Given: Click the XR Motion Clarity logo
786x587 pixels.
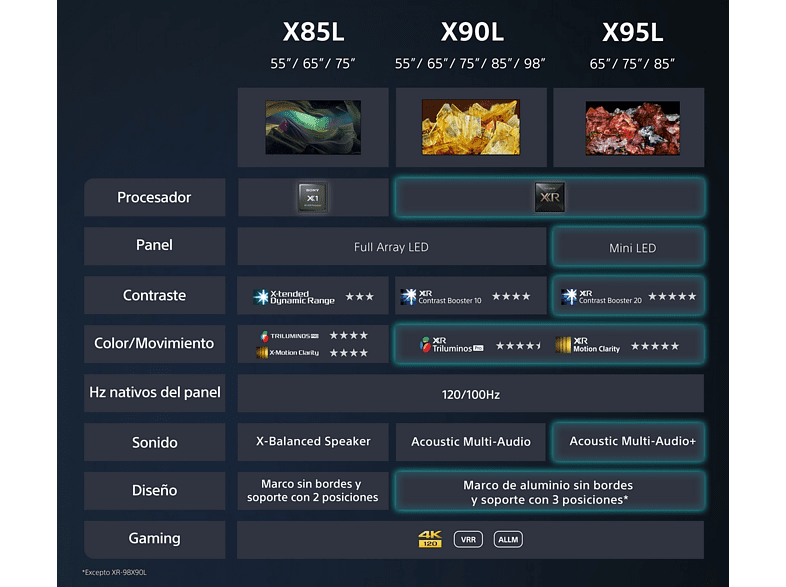Looking at the screenshot, I should click(x=587, y=345).
